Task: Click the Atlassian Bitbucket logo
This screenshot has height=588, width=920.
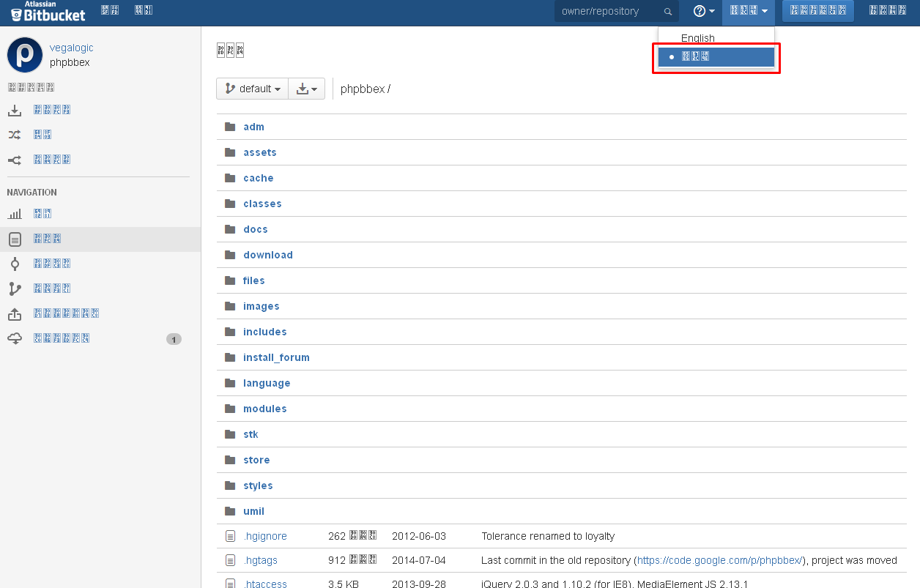Action: (x=48, y=12)
